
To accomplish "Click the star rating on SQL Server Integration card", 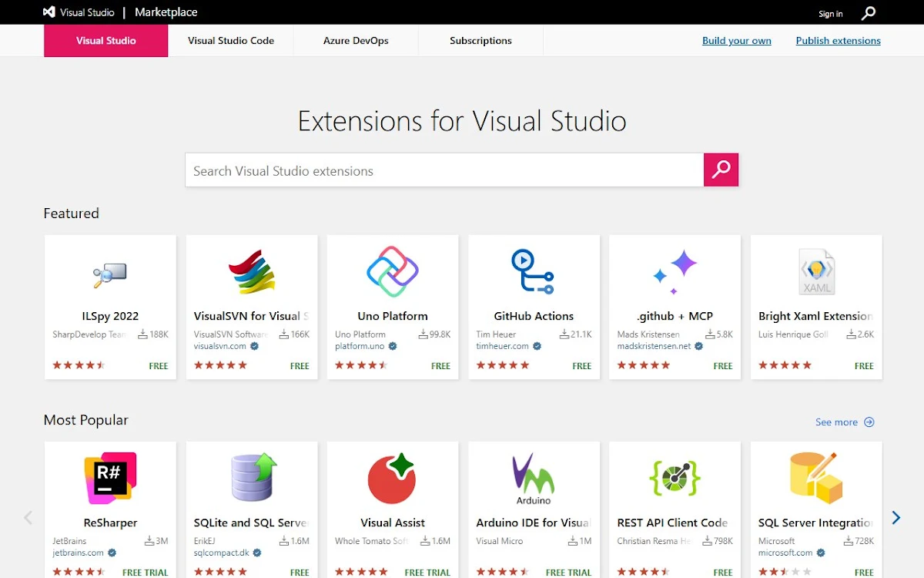I will [785, 572].
